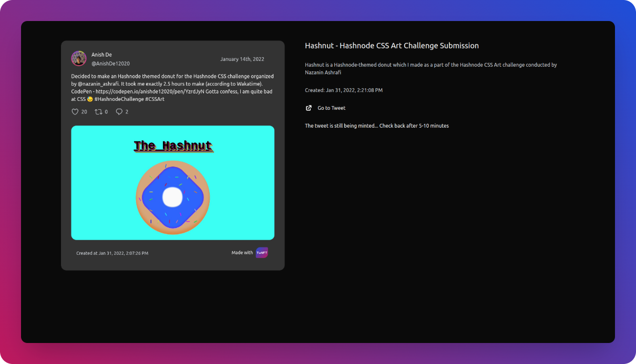Click the tweet still being minted message
This screenshot has height=364, width=636.
click(376, 126)
